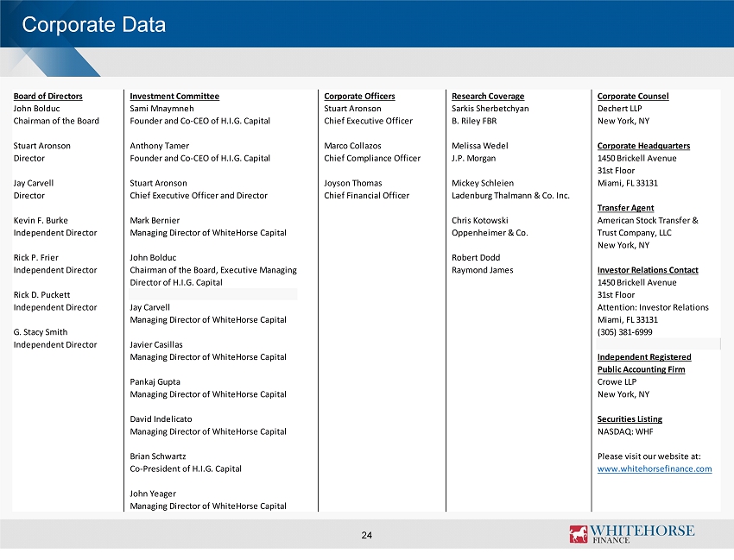Select 'Chief Financial Officer' title
The width and height of the screenshot is (734, 560).
click(x=366, y=196)
